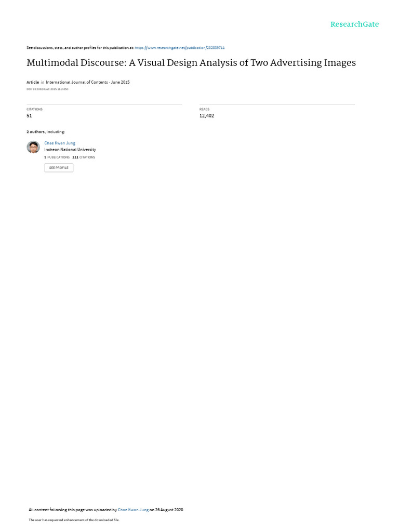Click the 111 CITATIONS author stat

click(84, 157)
